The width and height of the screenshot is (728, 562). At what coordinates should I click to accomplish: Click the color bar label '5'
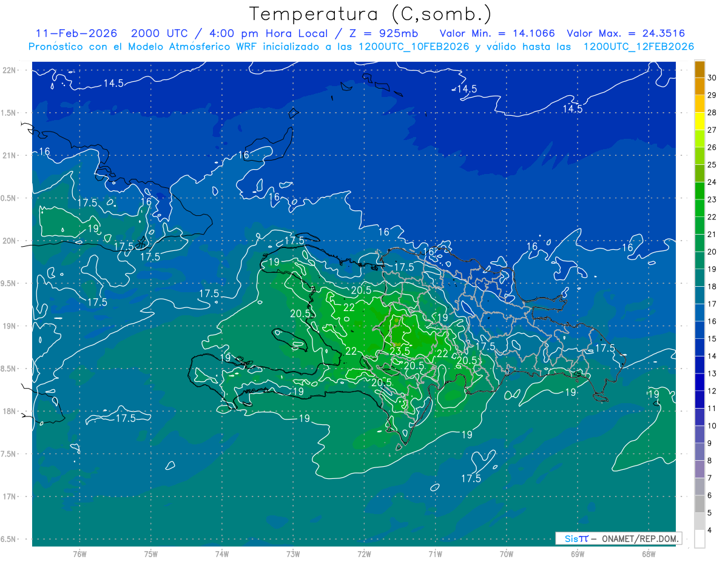pos(710,513)
